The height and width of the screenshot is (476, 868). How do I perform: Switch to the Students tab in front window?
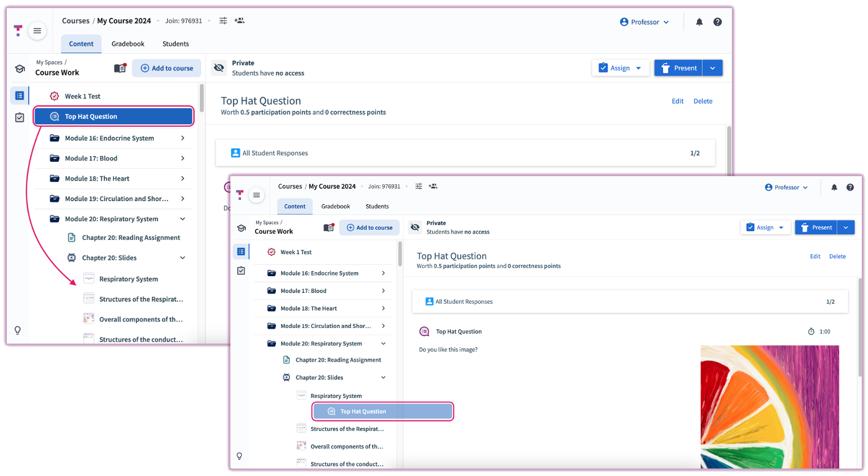[x=377, y=206]
